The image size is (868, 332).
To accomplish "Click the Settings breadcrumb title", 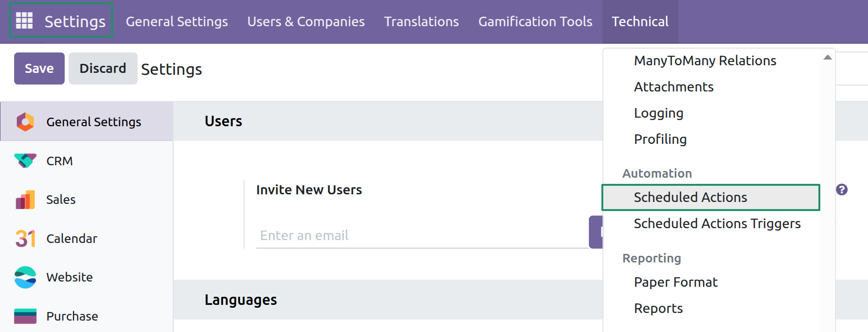I will (x=172, y=70).
